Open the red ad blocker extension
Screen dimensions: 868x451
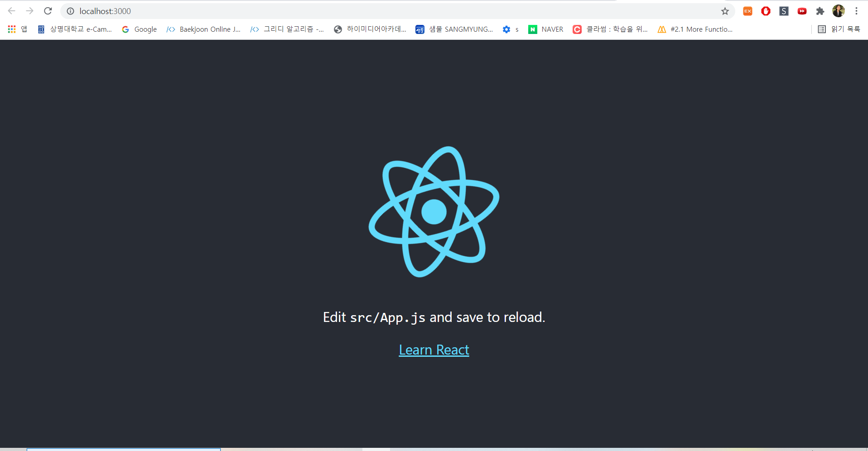(766, 11)
